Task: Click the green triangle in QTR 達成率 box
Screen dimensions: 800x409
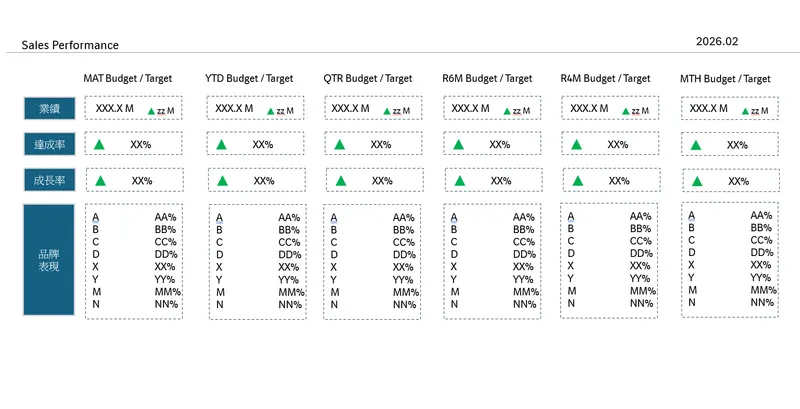Action: coord(340,145)
